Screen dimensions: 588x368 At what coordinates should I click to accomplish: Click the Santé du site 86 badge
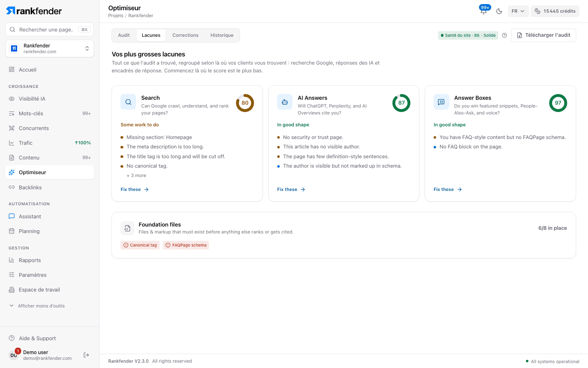pos(468,35)
